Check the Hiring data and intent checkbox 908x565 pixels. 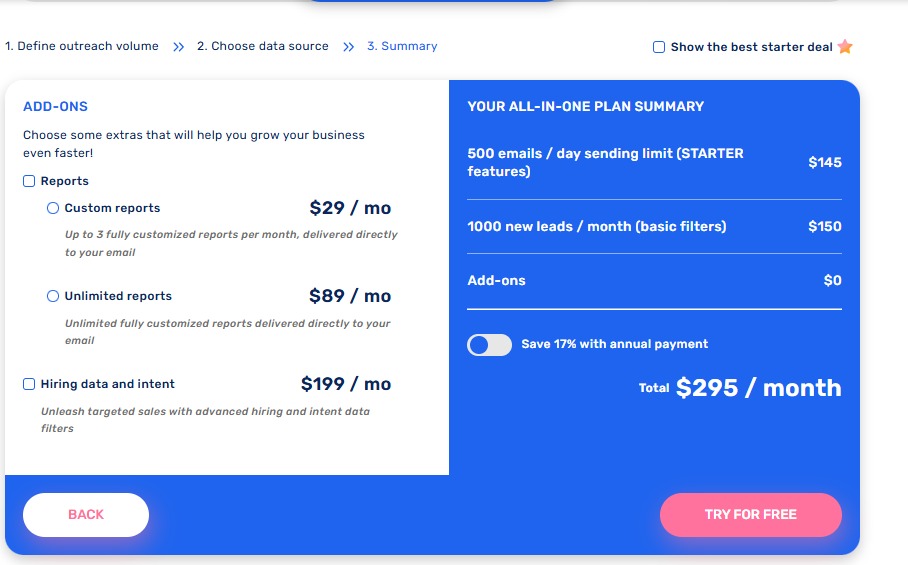click(x=29, y=384)
